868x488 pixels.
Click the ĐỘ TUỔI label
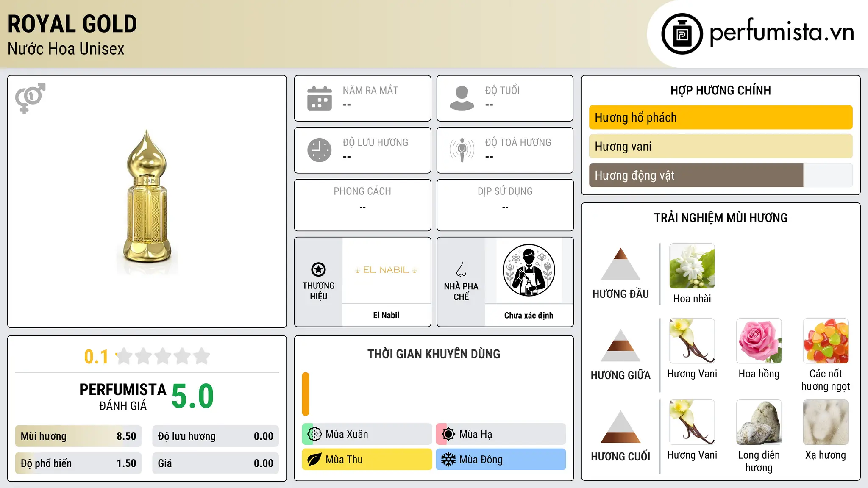click(502, 90)
